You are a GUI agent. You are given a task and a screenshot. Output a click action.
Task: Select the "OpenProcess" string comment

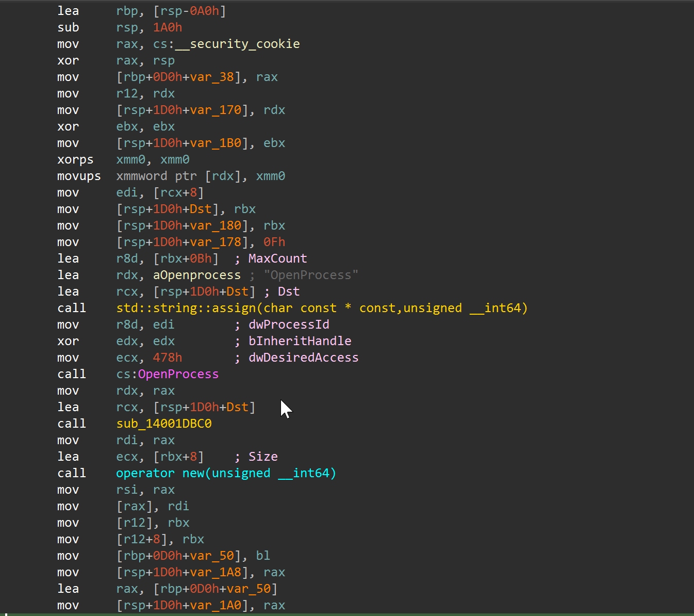311,275
